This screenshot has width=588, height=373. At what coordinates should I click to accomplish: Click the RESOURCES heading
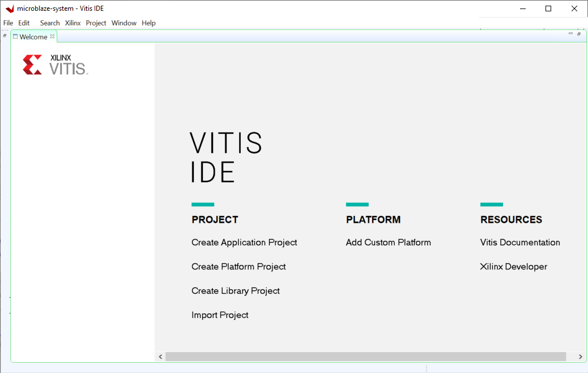coord(511,219)
